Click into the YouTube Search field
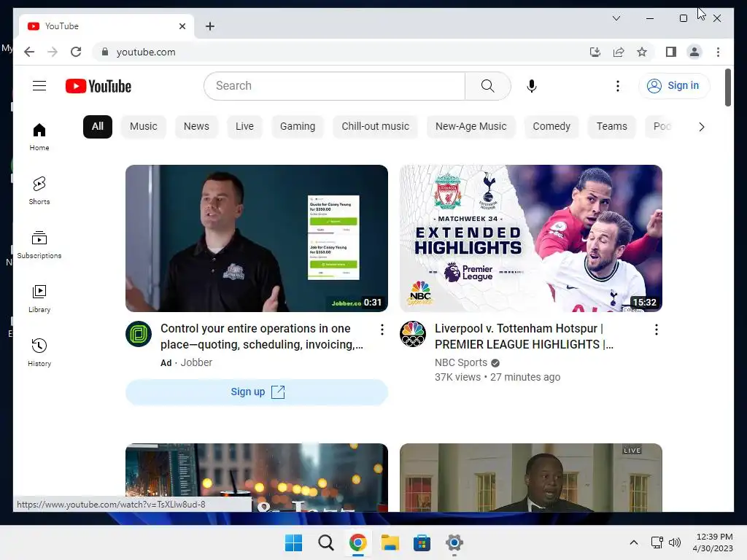The width and height of the screenshot is (747, 560). (x=334, y=86)
